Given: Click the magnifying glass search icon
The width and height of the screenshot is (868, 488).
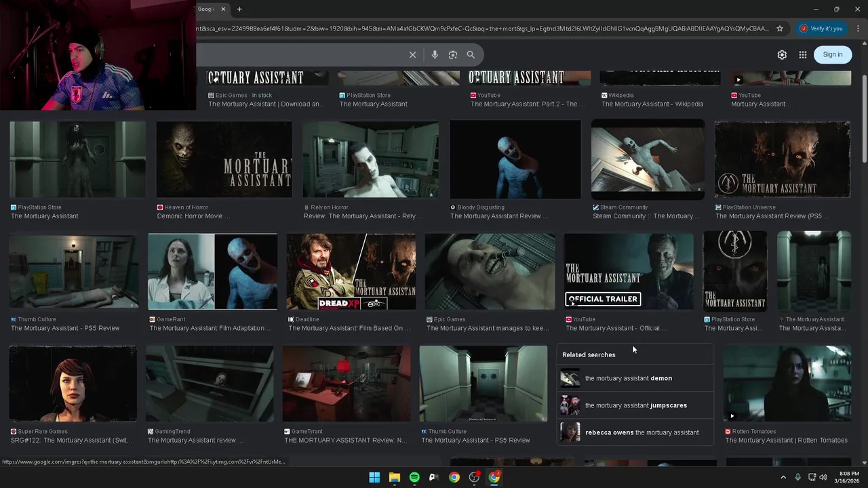Looking at the screenshot, I should pyautogui.click(x=471, y=55).
